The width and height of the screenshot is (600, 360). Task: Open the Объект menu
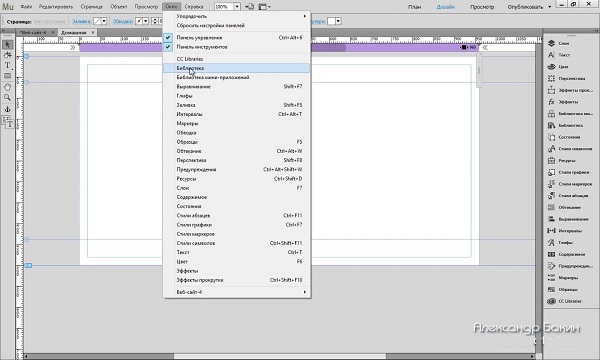[119, 7]
